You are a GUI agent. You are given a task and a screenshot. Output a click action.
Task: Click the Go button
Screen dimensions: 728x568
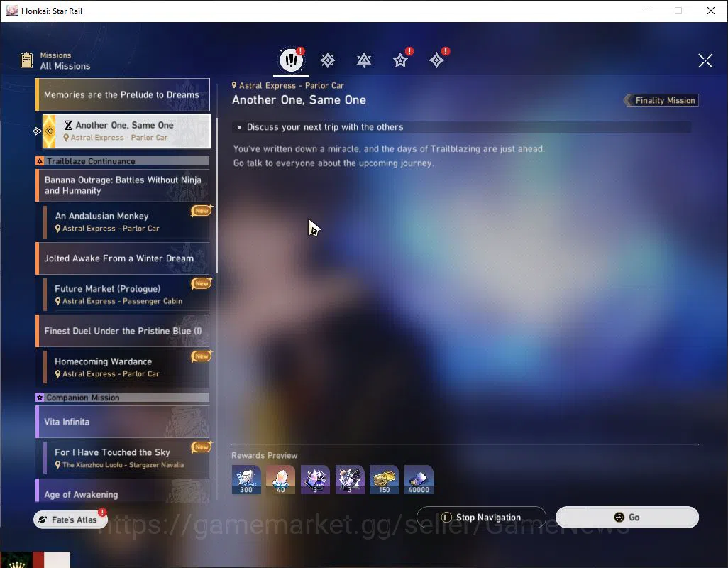point(627,518)
